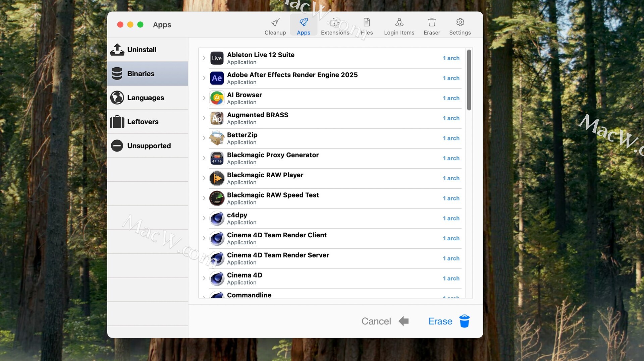Click the Cancel back-arrow icon
644x361 pixels.
click(404, 321)
